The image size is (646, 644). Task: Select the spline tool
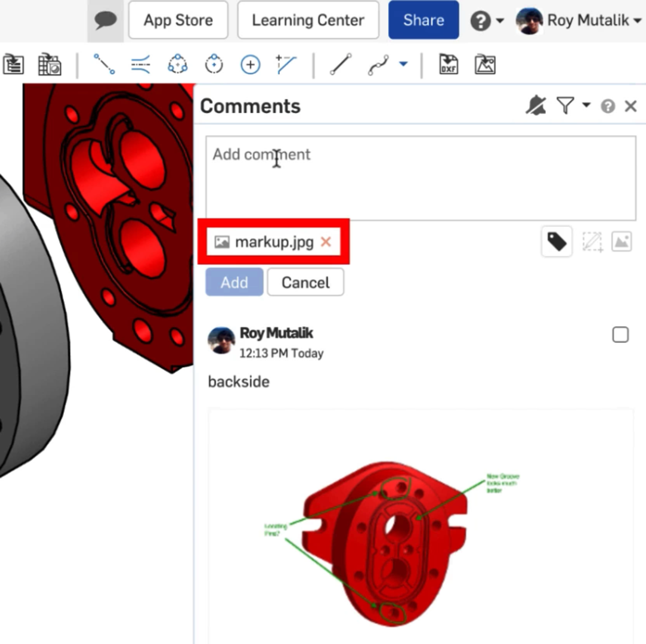378,65
